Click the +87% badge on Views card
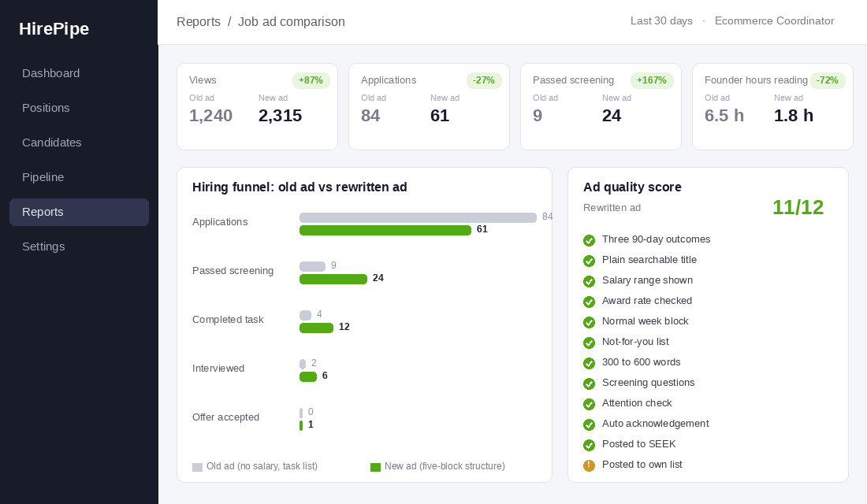This screenshot has width=867, height=504. (311, 80)
